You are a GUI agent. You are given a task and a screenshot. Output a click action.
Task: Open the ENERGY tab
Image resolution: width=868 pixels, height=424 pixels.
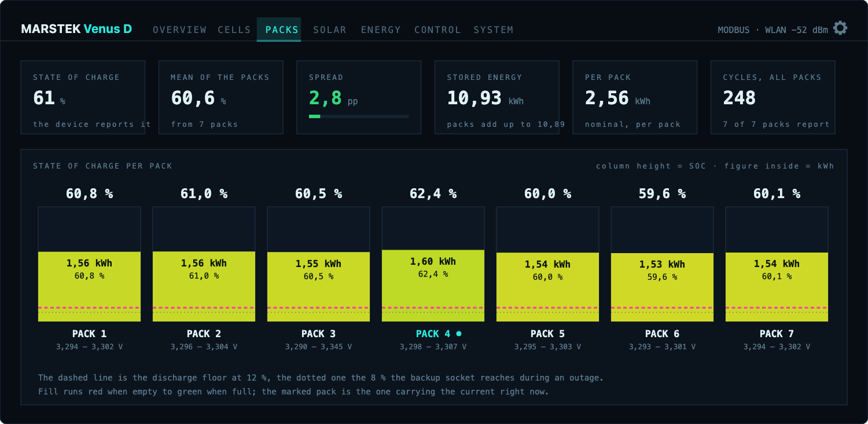tap(381, 30)
